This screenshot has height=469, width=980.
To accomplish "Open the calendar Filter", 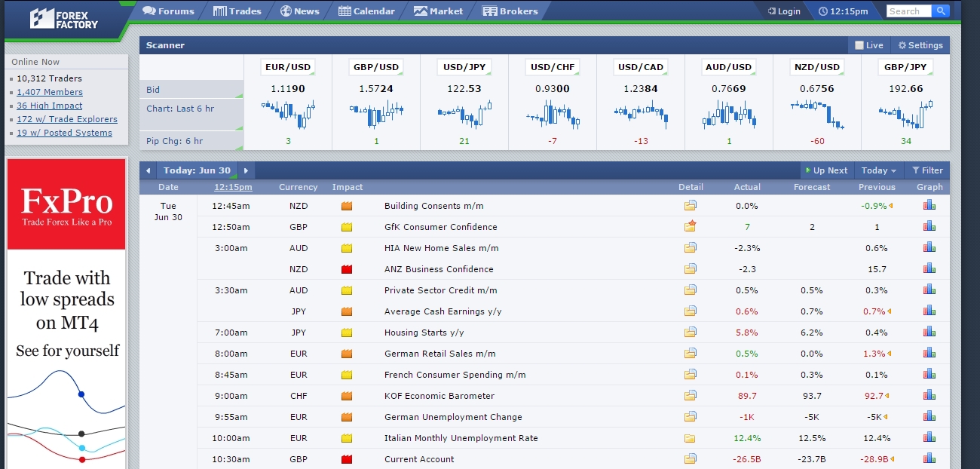I will click(x=927, y=170).
